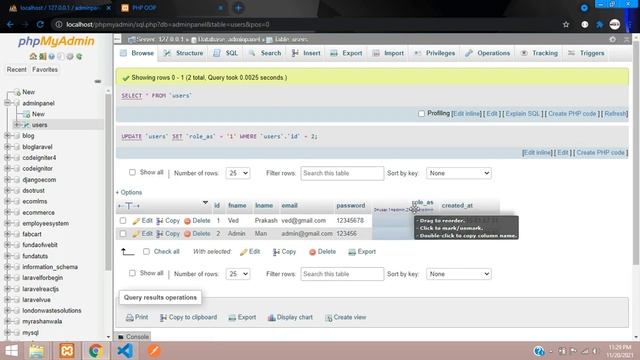Expand the Options section

(x=129, y=192)
